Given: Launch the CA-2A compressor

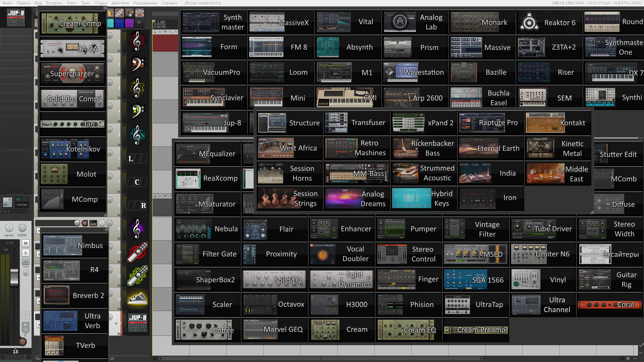Looking at the screenshot, I should tap(73, 49).
